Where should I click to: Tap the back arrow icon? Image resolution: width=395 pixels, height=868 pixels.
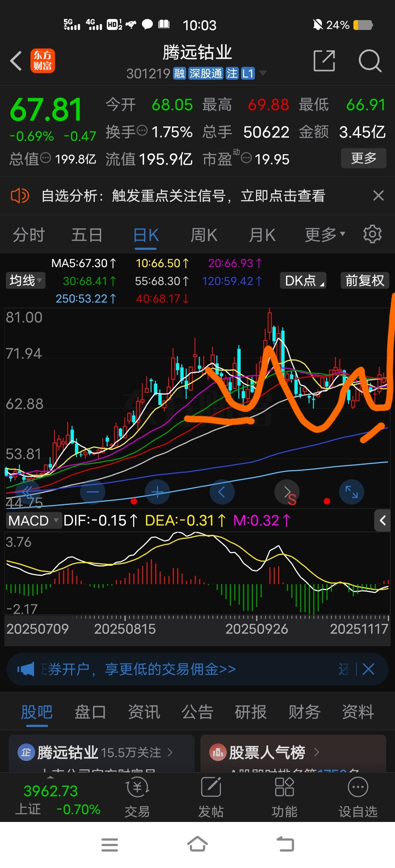pos(16,61)
